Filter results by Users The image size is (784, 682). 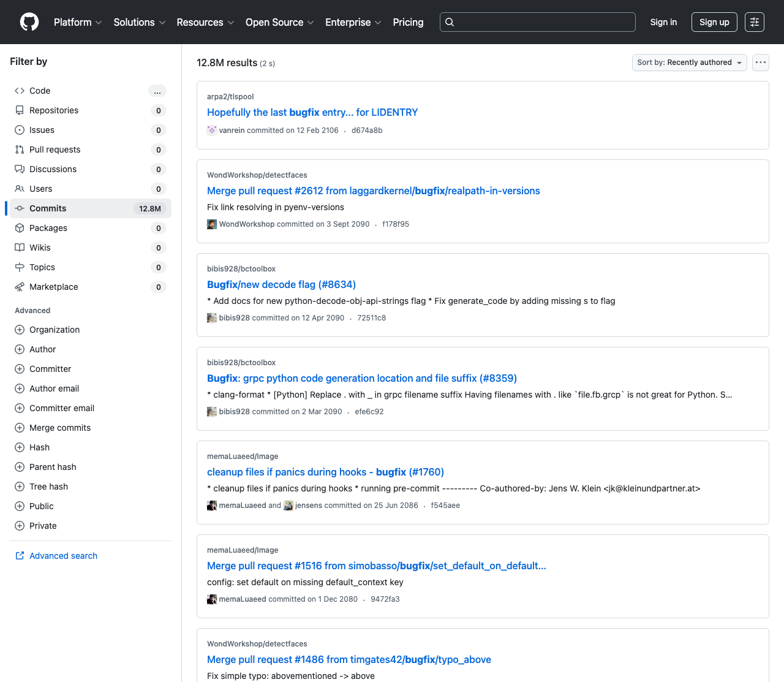point(91,189)
